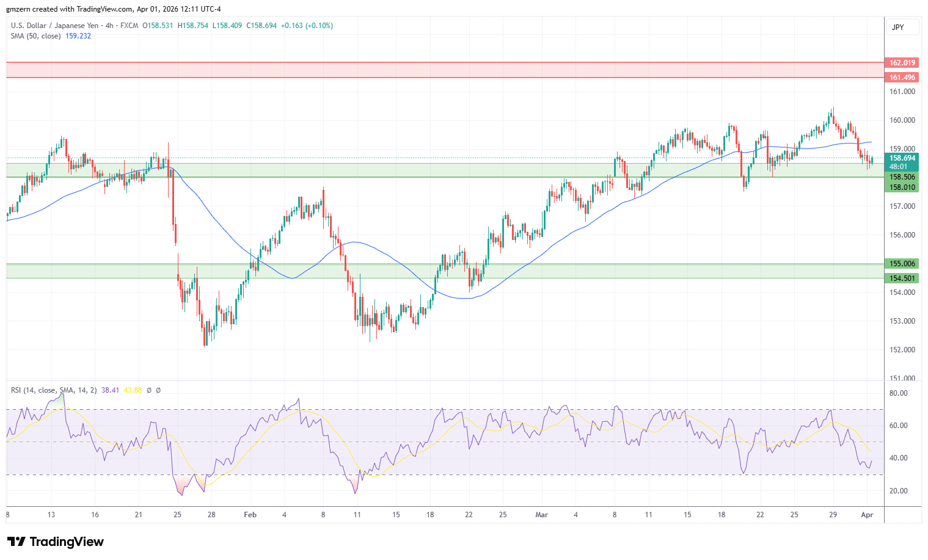
Task: Click the open price O158.531 in header
Action: pyautogui.click(x=158, y=26)
